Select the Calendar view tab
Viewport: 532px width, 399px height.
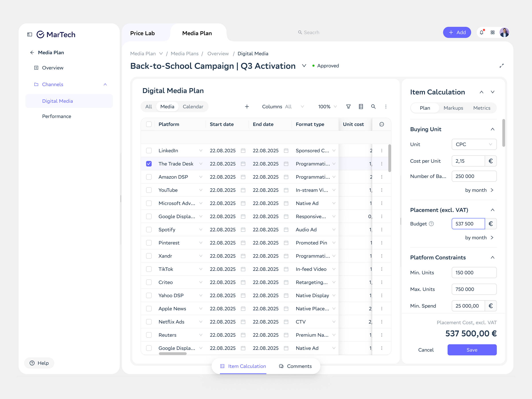[193, 107]
